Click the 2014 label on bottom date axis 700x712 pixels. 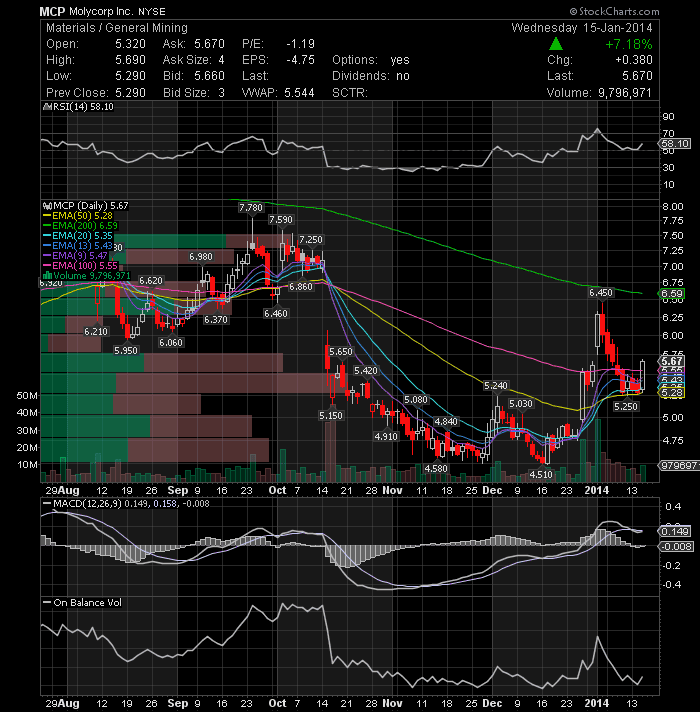point(596,703)
